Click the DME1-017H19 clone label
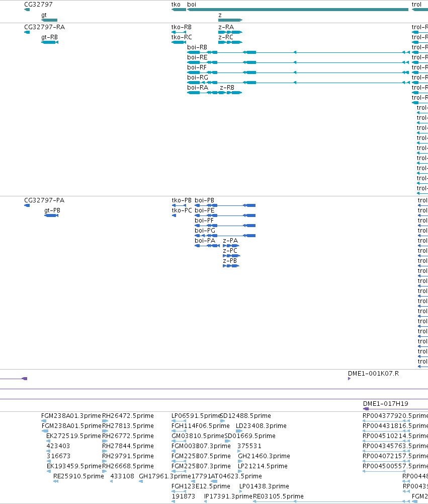The width and height of the screenshot is (428, 504). pyautogui.click(x=386, y=404)
